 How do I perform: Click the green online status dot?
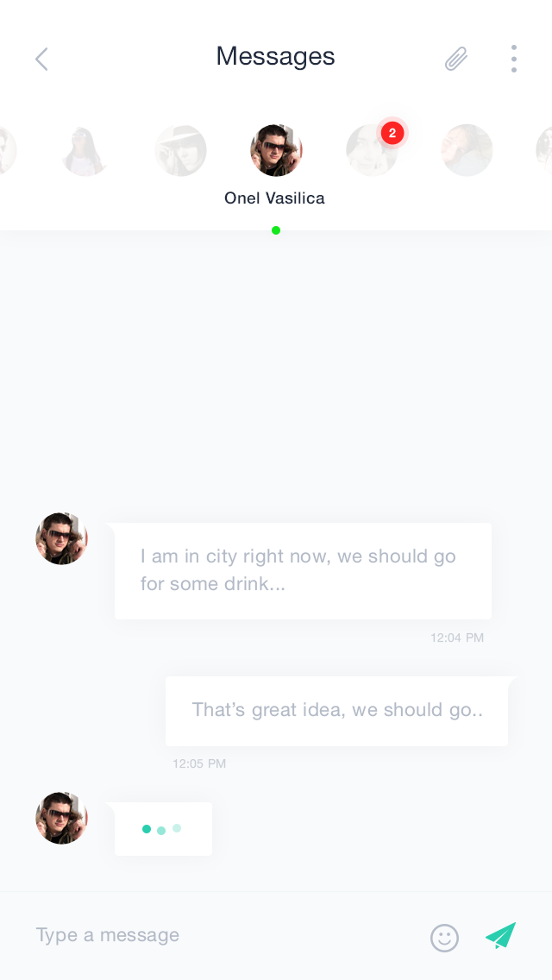(x=276, y=230)
